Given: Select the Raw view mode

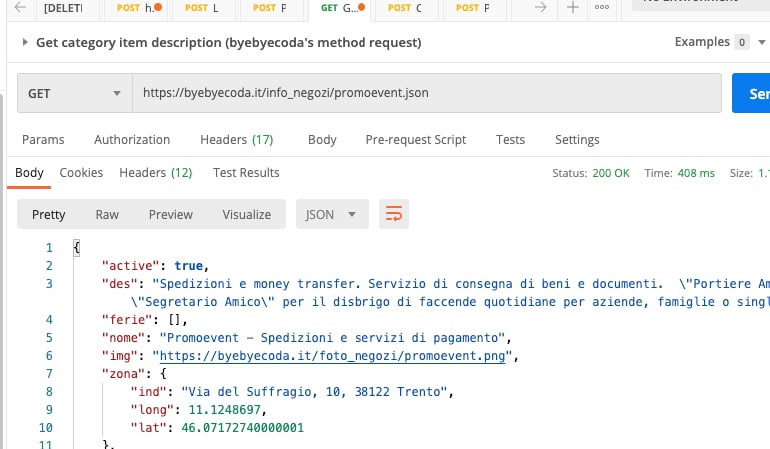Looking at the screenshot, I should pos(107,215).
